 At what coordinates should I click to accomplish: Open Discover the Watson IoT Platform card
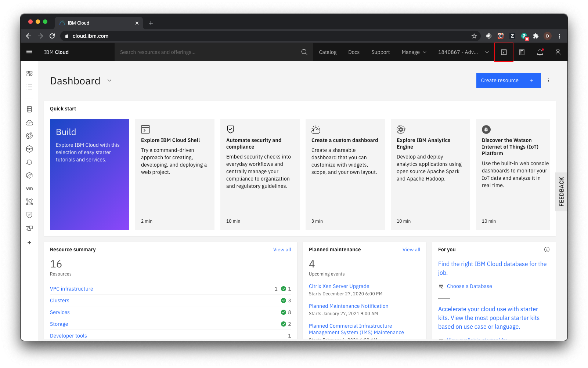coord(513,175)
